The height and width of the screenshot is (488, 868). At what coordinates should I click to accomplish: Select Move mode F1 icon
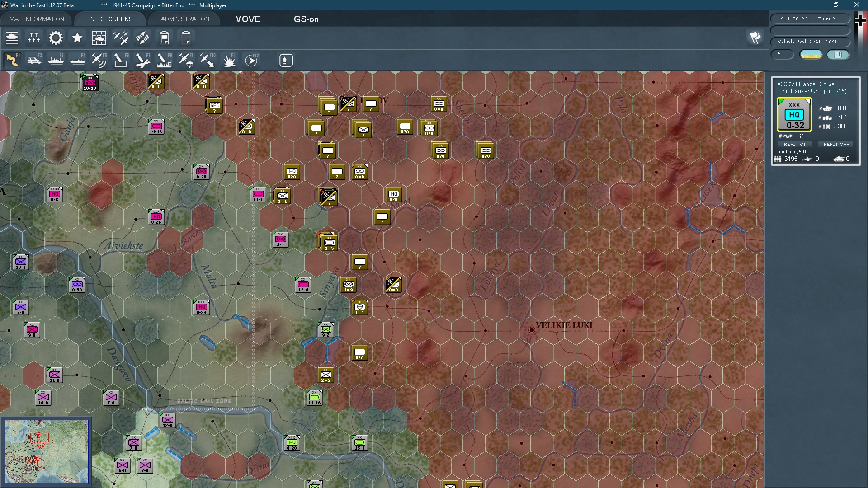point(12,60)
